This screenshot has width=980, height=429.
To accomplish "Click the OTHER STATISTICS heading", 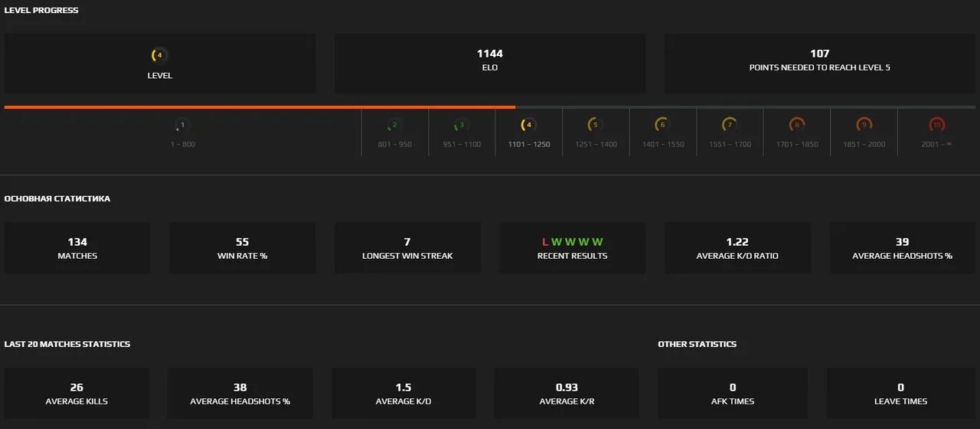I will point(697,345).
